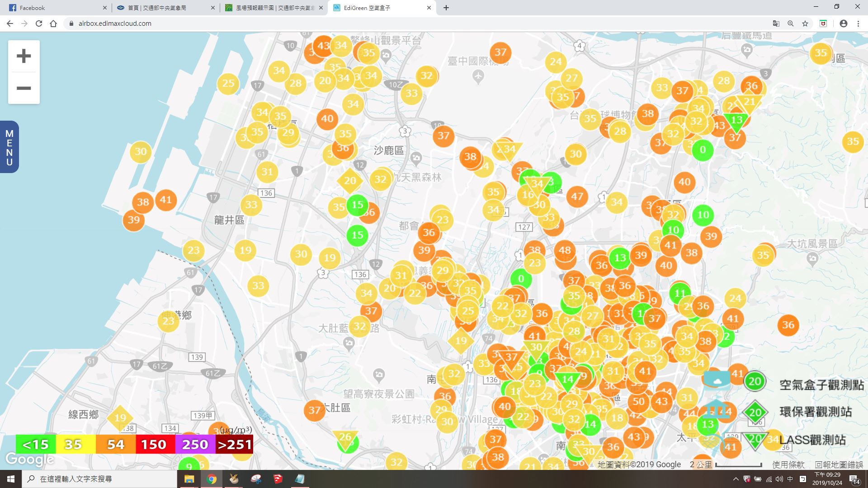Click the 大肚藍色公路 attraction icon
This screenshot has width=868, height=488.
tap(349, 343)
